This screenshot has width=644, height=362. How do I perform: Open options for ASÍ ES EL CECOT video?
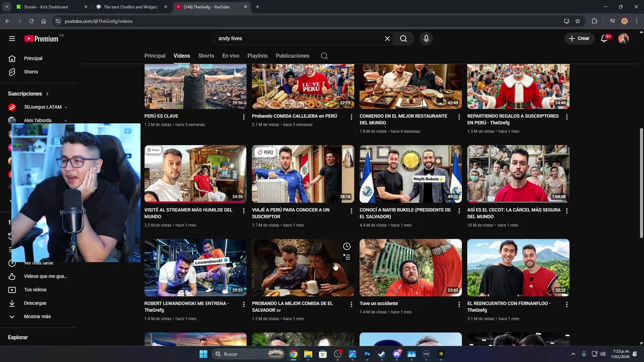click(567, 211)
